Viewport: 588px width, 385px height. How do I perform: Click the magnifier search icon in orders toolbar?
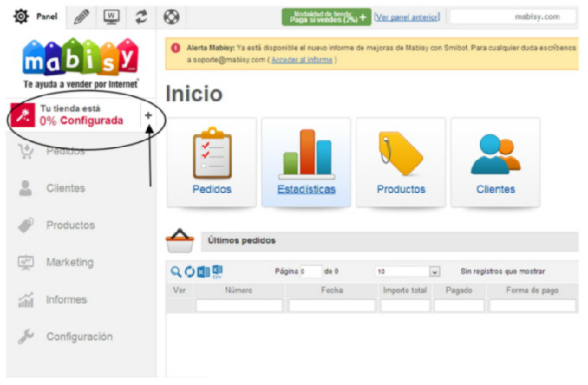click(176, 272)
